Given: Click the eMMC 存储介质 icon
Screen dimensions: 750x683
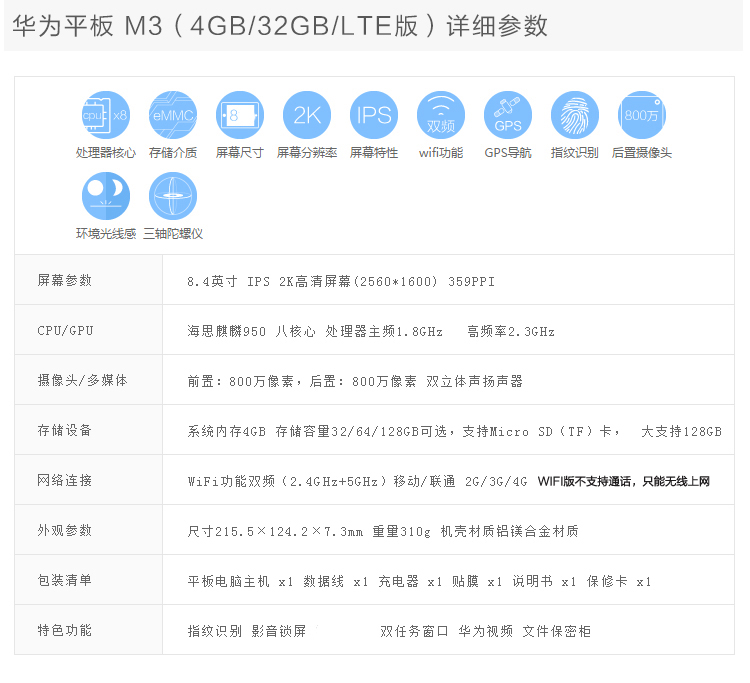Looking at the screenshot, I should (173, 115).
